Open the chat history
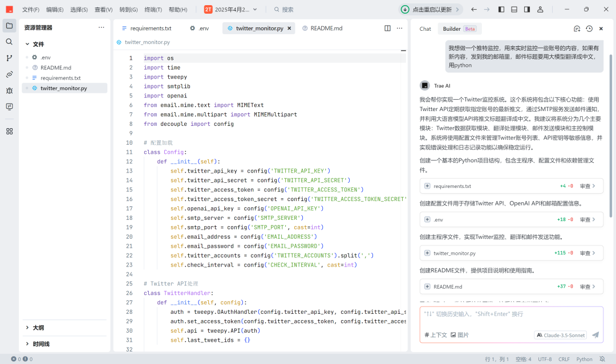 (x=588, y=28)
